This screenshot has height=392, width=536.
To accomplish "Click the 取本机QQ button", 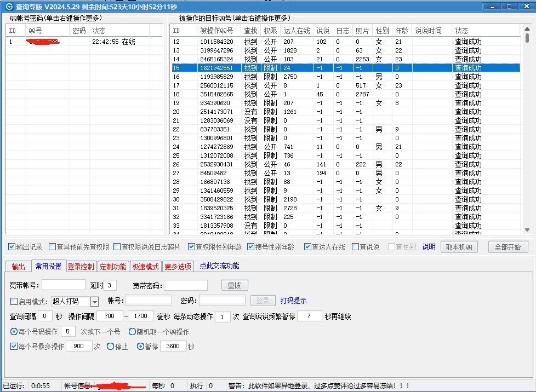I will pos(459,247).
